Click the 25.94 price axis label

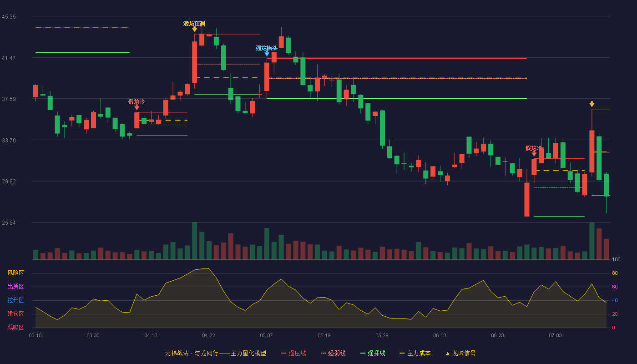pyautogui.click(x=9, y=223)
